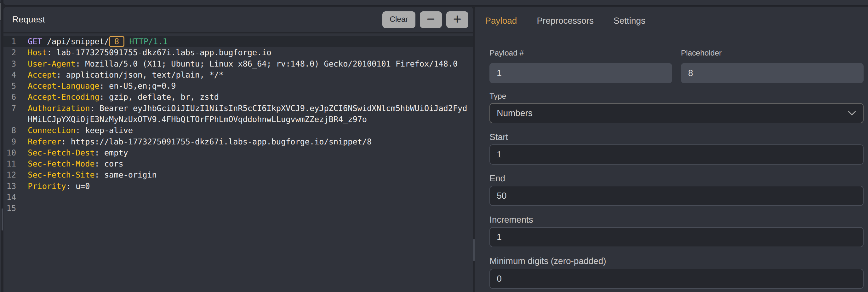This screenshot has width=868, height=292.
Task: Open the Settings tab
Action: tap(629, 20)
